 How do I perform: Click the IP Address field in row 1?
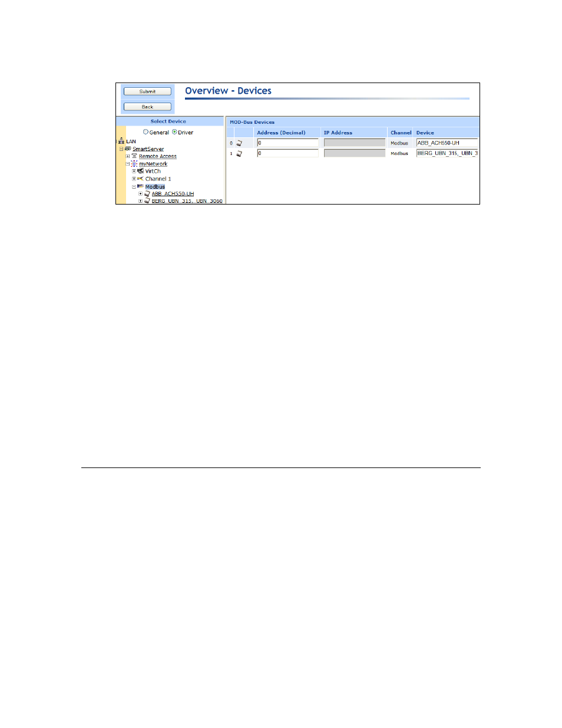355,153
